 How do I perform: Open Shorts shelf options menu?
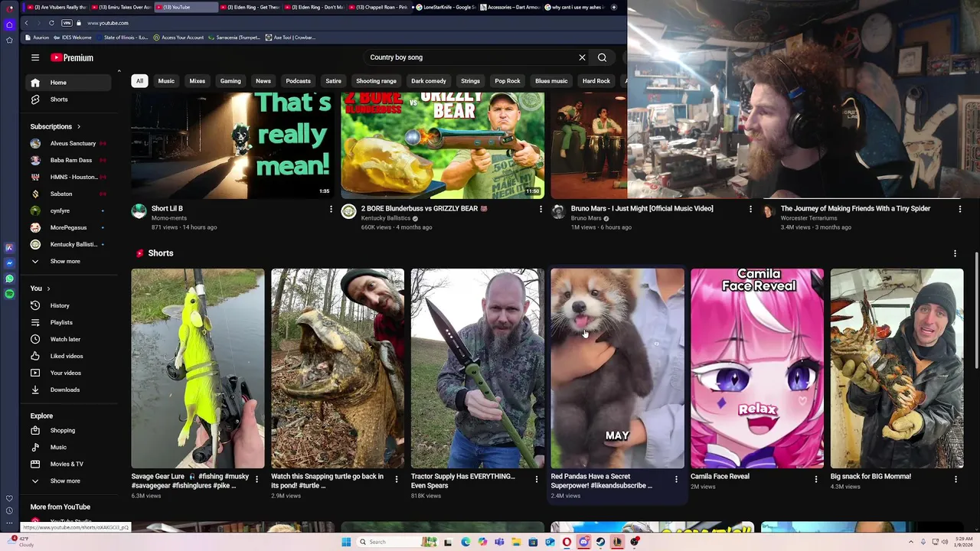pos(955,253)
